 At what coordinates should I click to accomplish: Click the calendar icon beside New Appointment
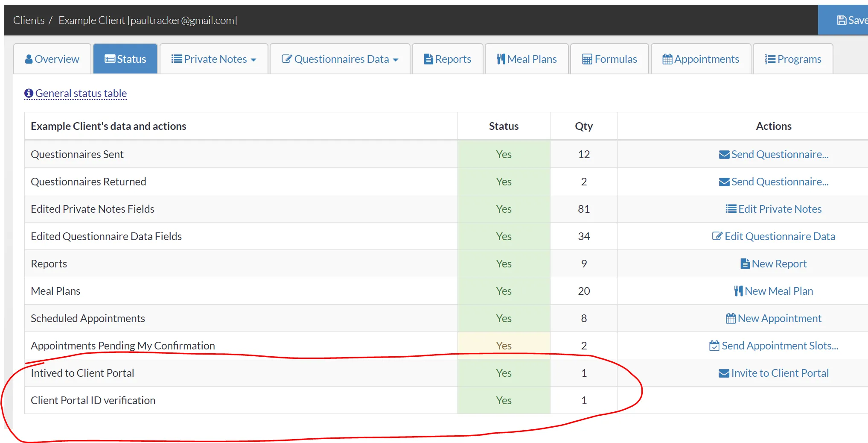(731, 319)
